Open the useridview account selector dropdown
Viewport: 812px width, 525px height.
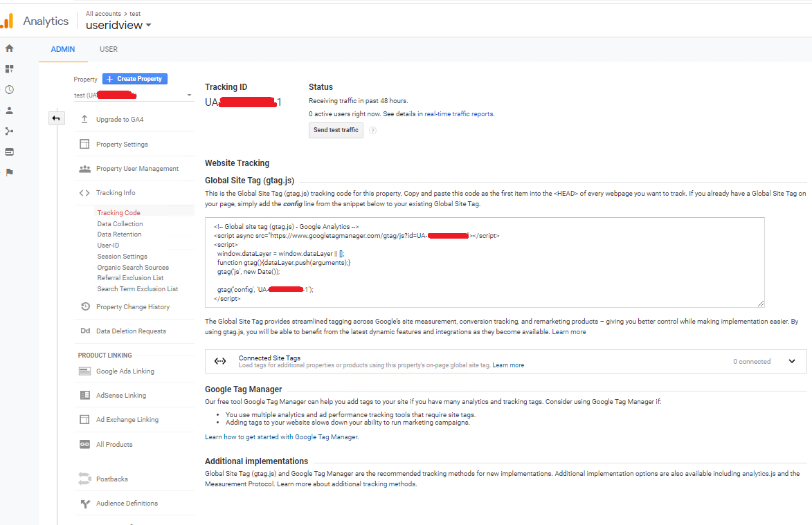(x=118, y=26)
